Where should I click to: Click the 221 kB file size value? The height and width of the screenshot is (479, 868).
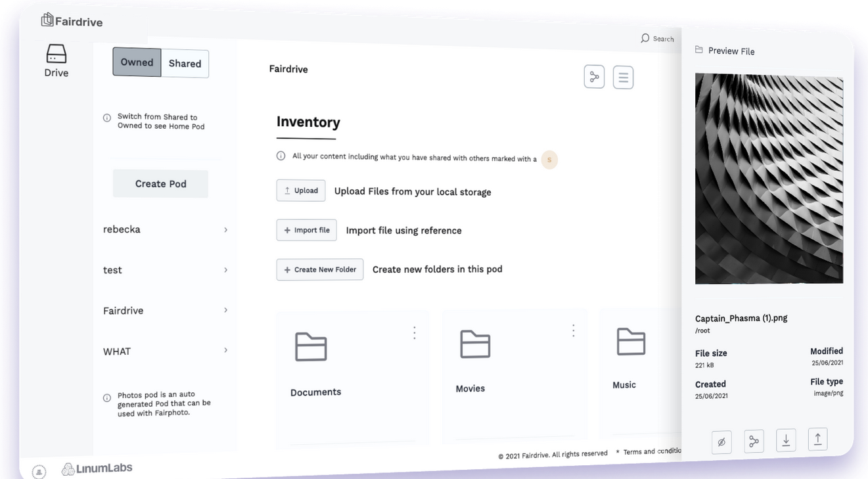704,365
